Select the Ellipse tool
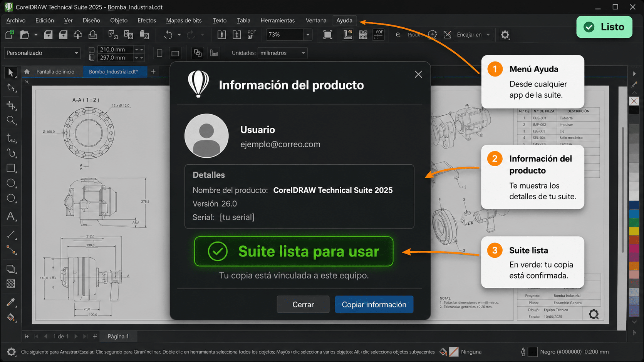The height and width of the screenshot is (362, 644). 11,183
